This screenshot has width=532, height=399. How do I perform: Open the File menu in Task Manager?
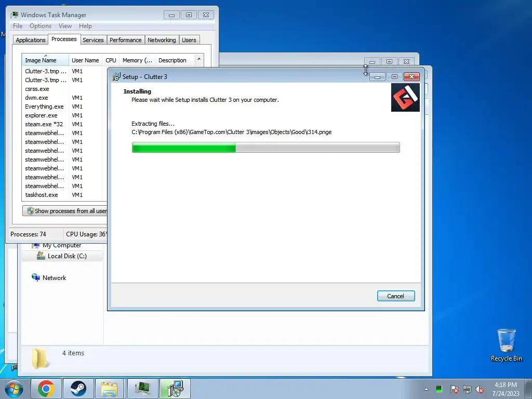[18, 26]
